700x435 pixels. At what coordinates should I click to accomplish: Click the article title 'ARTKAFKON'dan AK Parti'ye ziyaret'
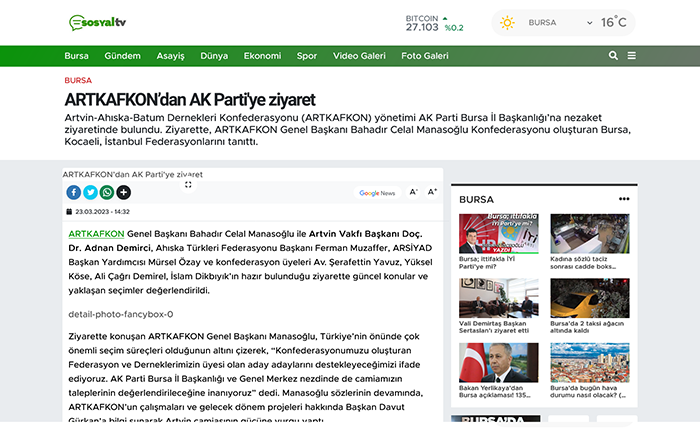190,100
